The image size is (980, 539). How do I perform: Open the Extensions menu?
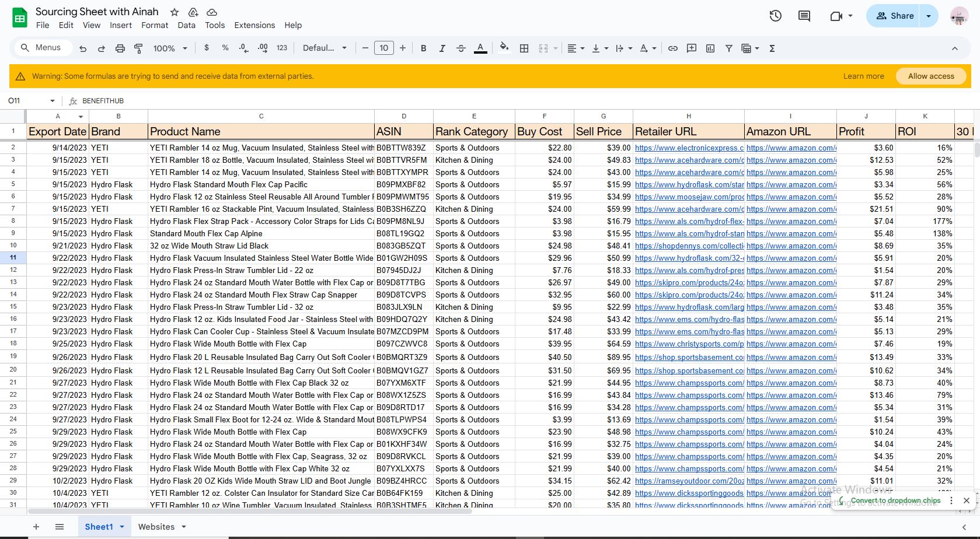254,25
